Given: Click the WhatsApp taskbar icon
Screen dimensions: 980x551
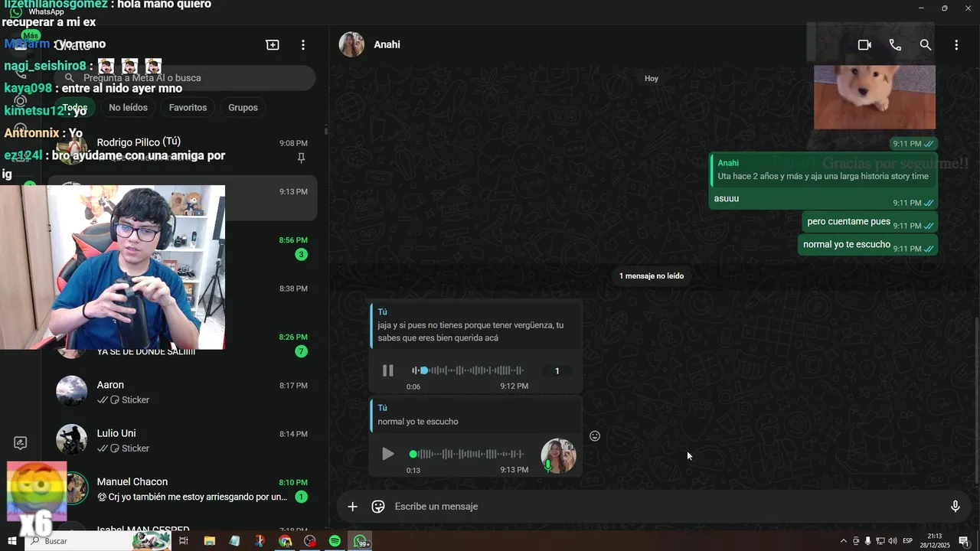Looking at the screenshot, I should [x=361, y=541].
